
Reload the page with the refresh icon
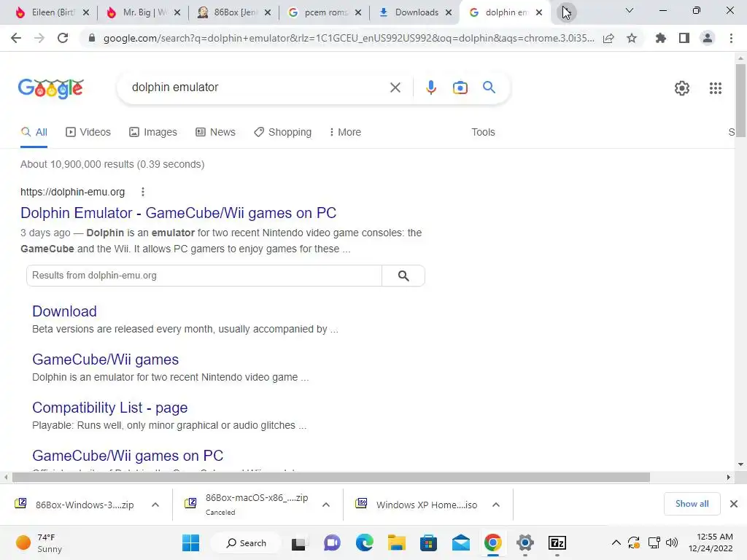[63, 38]
